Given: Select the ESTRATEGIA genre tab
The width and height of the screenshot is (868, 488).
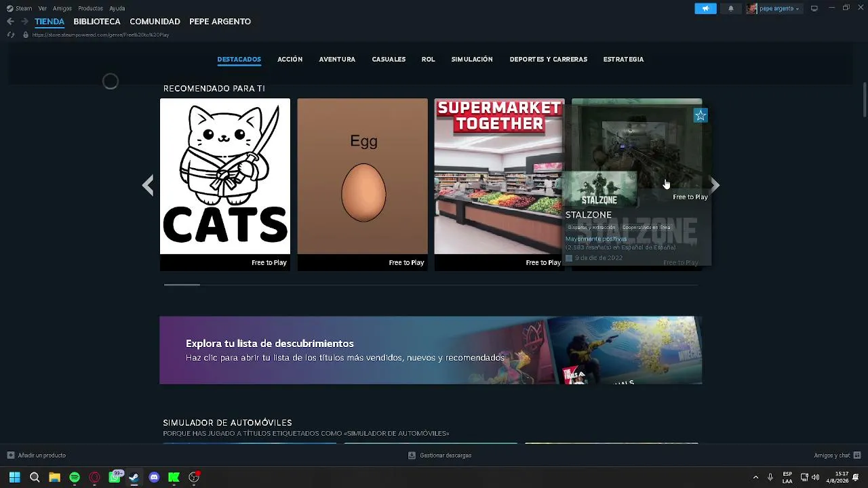Looking at the screenshot, I should tap(623, 60).
